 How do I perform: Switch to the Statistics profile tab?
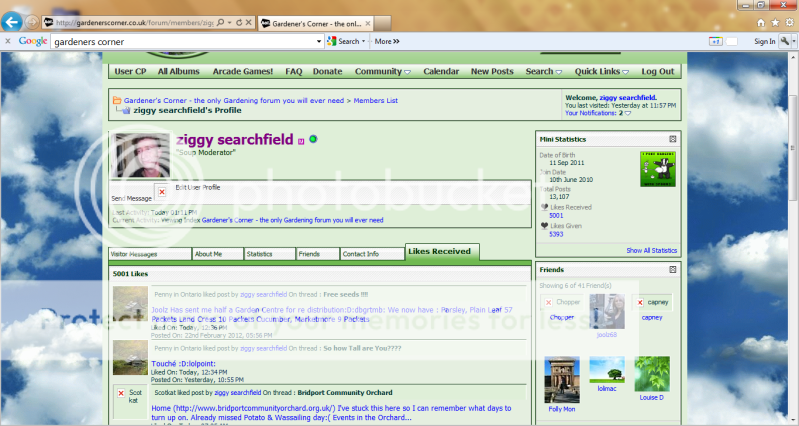pyautogui.click(x=268, y=254)
